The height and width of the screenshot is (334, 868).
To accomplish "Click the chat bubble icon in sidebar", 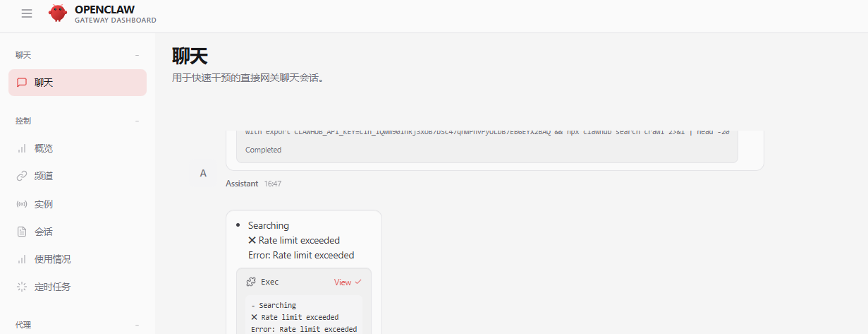I will point(22,83).
